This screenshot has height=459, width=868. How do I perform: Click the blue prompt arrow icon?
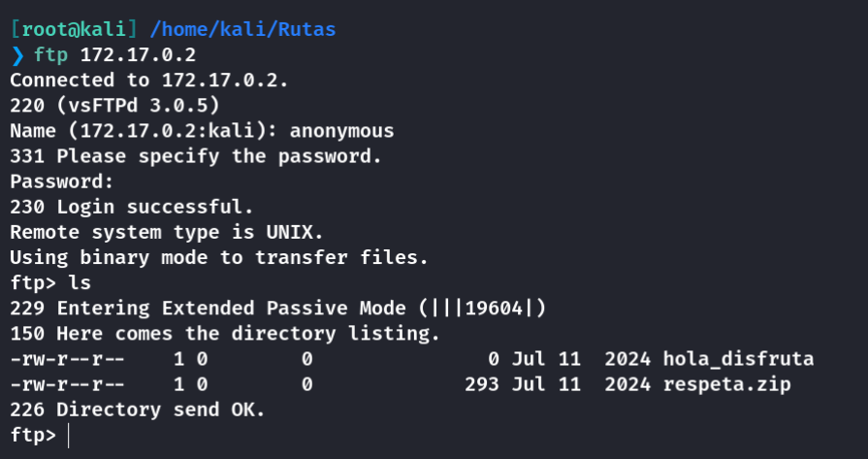tap(17, 55)
